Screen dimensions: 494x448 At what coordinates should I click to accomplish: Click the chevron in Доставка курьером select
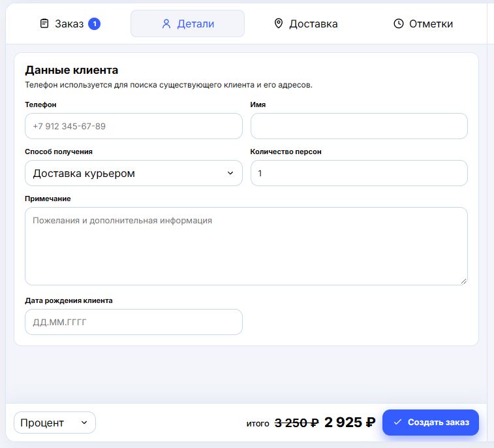tap(230, 173)
